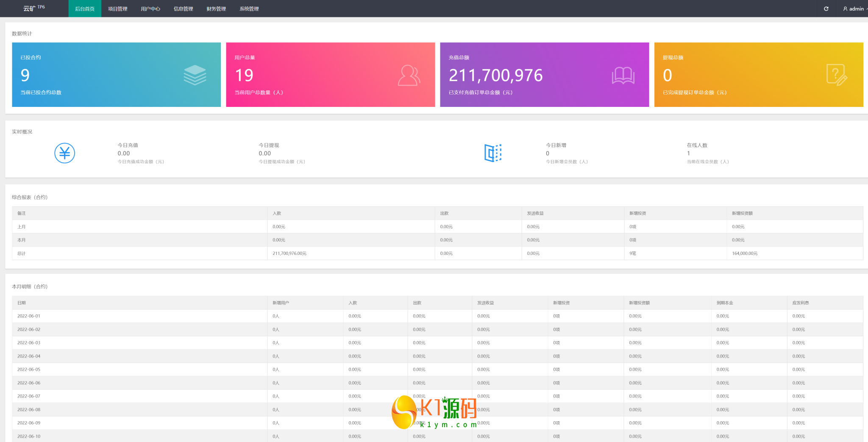Click the layers icon on 已投合约 card

click(195, 75)
